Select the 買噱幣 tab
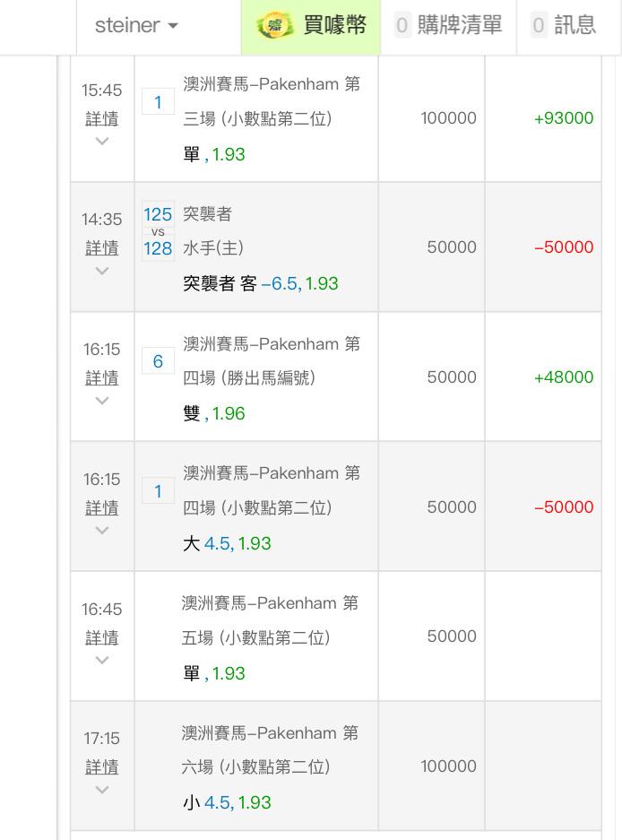This screenshot has width=622, height=840. 311,25
